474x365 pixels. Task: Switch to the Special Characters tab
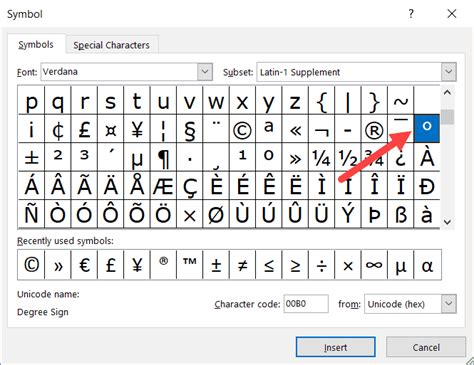click(111, 45)
